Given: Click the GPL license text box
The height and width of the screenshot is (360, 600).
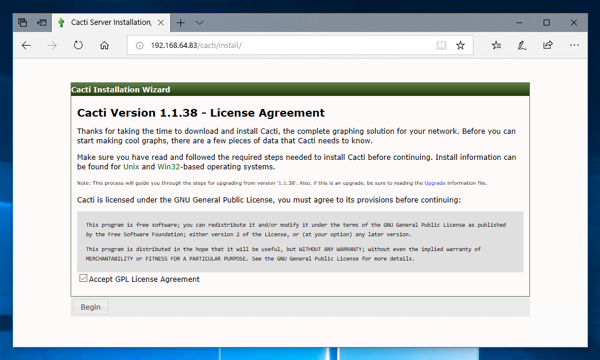Looking at the screenshot, I should (x=300, y=241).
